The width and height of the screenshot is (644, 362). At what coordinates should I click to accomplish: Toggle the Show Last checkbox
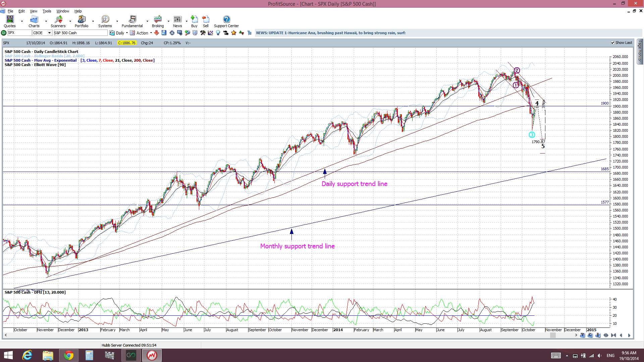coord(613,43)
